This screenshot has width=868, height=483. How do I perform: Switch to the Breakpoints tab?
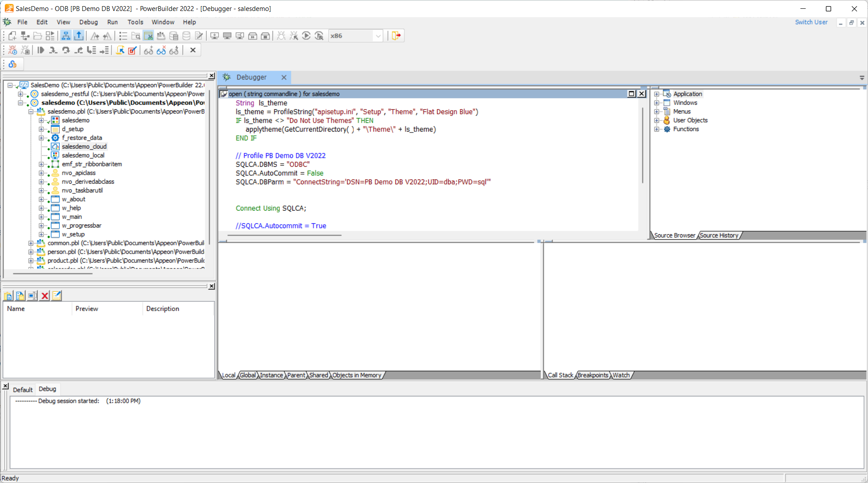tap(592, 375)
